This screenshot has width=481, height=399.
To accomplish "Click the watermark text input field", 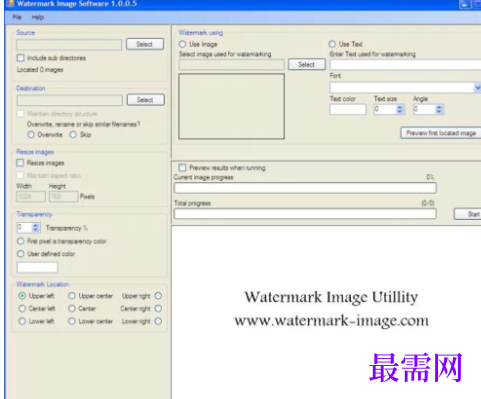I will [405, 65].
